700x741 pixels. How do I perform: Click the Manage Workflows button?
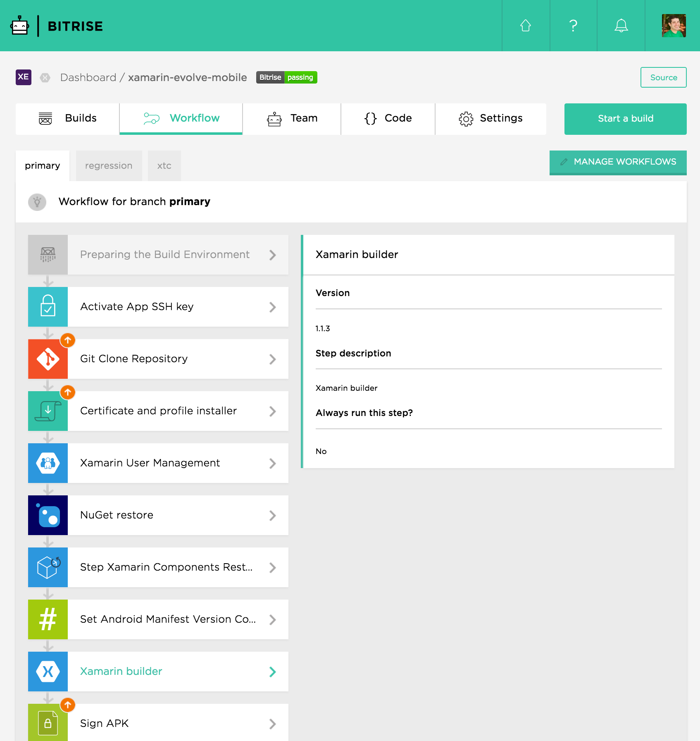point(618,162)
